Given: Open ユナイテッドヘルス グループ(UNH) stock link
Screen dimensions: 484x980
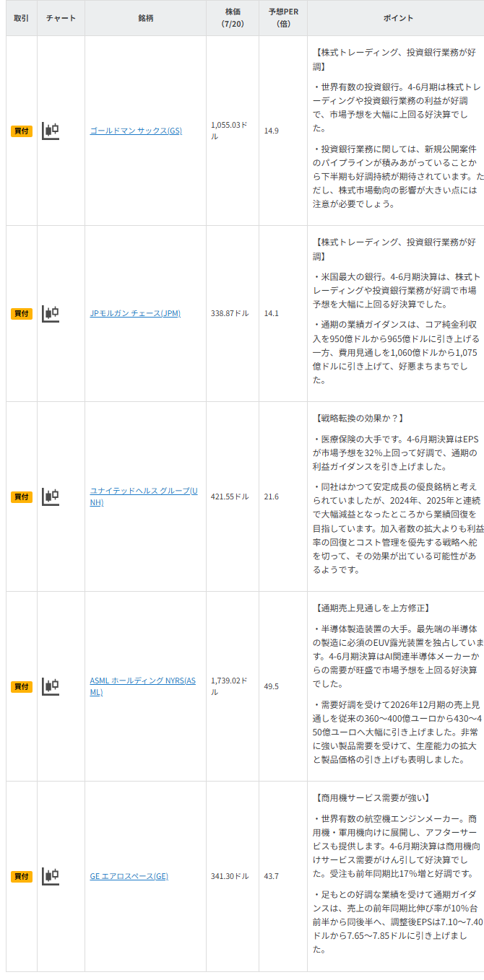Looking at the screenshot, I should pos(143,496).
